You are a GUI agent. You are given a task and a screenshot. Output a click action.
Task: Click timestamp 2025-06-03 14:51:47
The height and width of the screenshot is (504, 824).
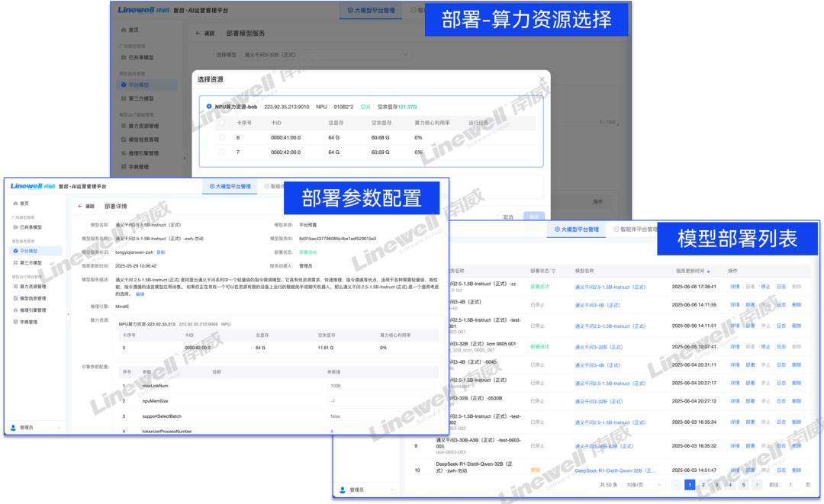[694, 470]
